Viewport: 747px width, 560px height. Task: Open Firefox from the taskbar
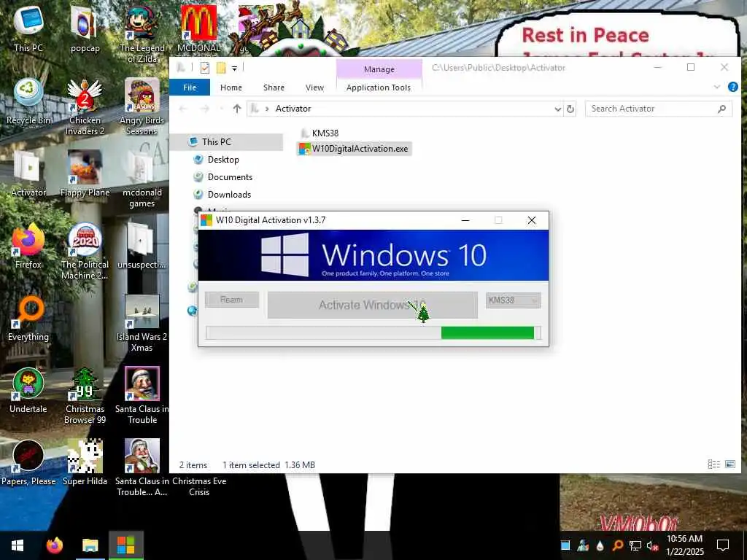[54, 545]
